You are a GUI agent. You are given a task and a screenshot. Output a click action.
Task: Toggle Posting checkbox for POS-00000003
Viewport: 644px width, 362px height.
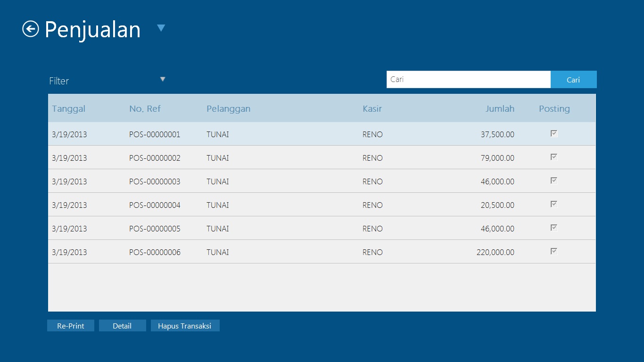pyautogui.click(x=554, y=181)
